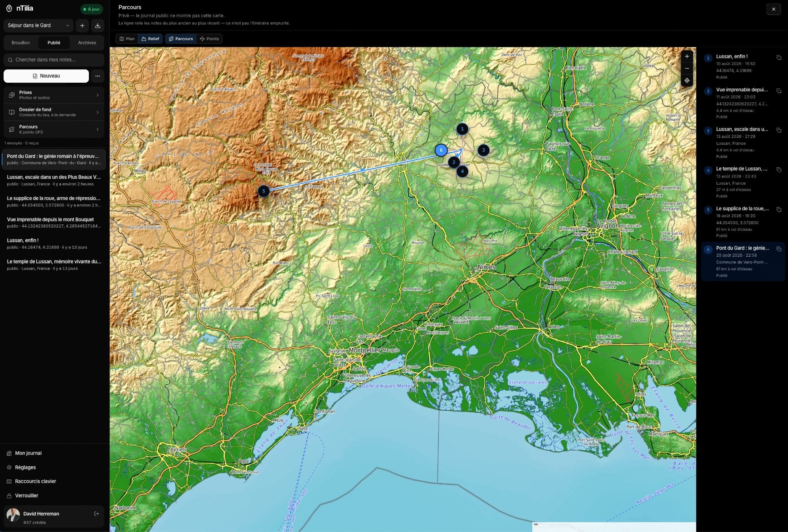Zoom in on the map
This screenshot has height=532, width=788.
tap(687, 56)
